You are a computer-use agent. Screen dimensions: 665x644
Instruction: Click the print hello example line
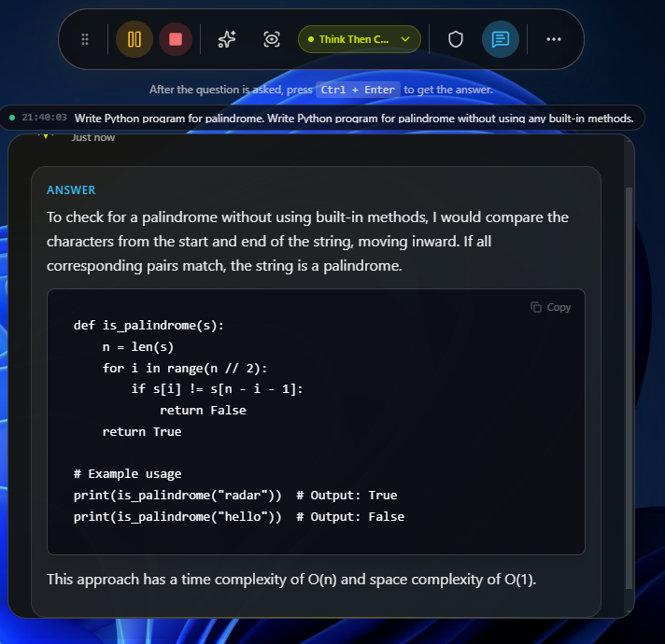(x=239, y=517)
